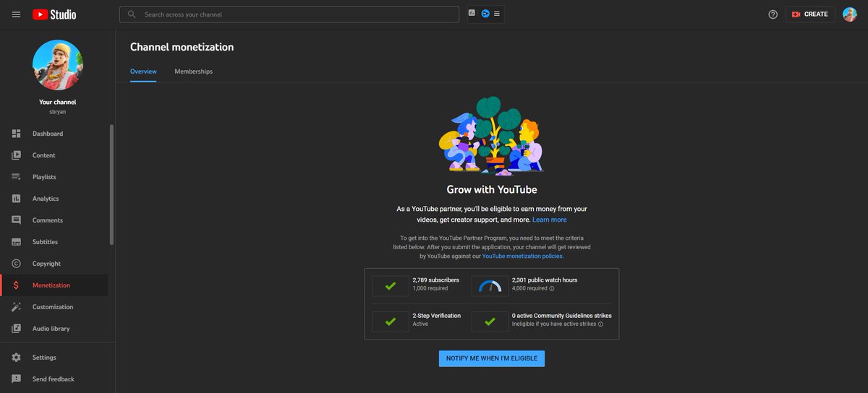Focus the Search across your channel field

(289, 14)
